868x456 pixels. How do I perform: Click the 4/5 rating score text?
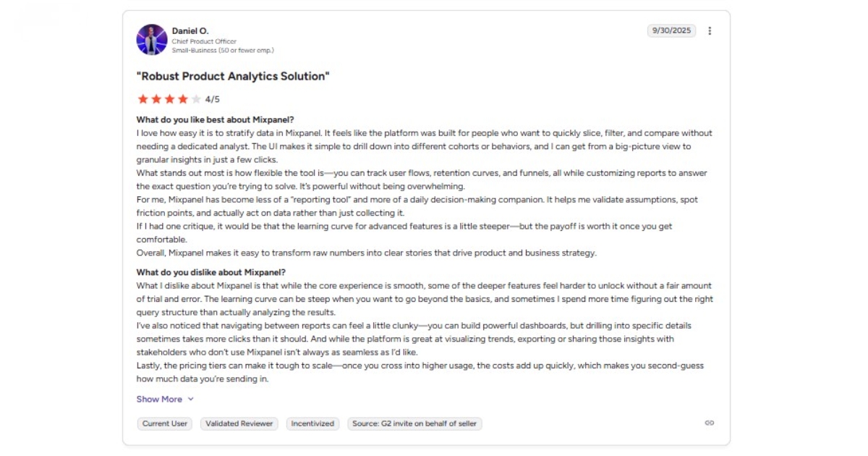tap(213, 99)
